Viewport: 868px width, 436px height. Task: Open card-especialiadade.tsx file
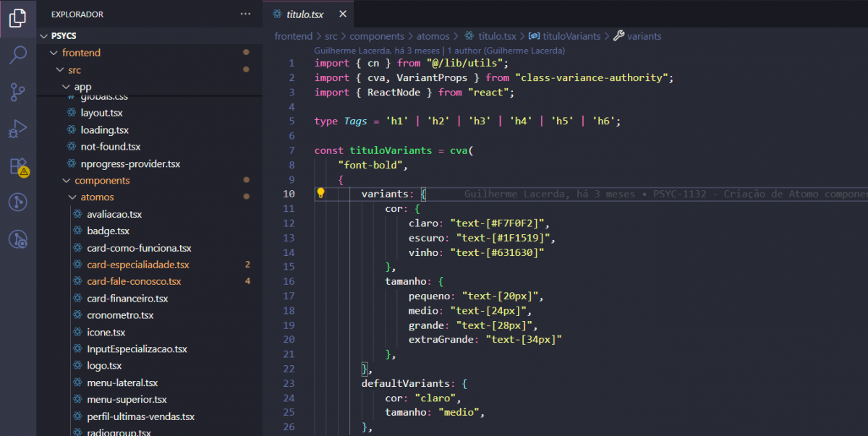coord(138,265)
